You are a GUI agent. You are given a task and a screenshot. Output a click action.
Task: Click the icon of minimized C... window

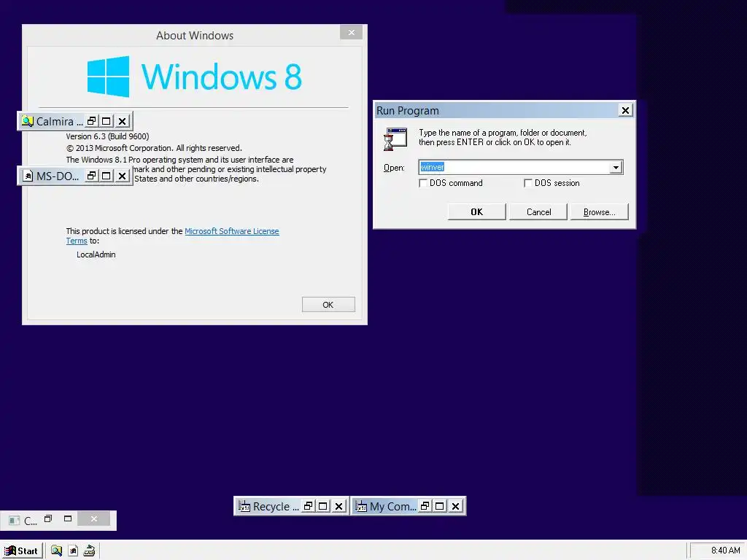pos(15,521)
